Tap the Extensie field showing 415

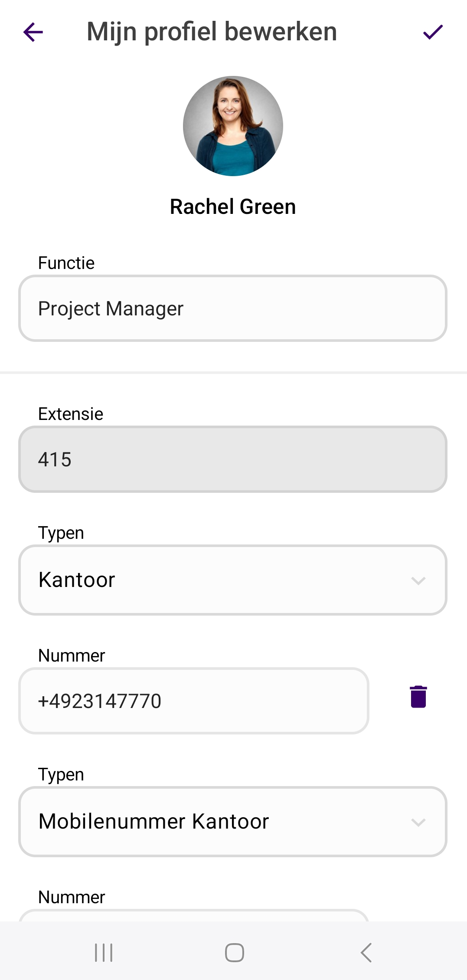232,459
